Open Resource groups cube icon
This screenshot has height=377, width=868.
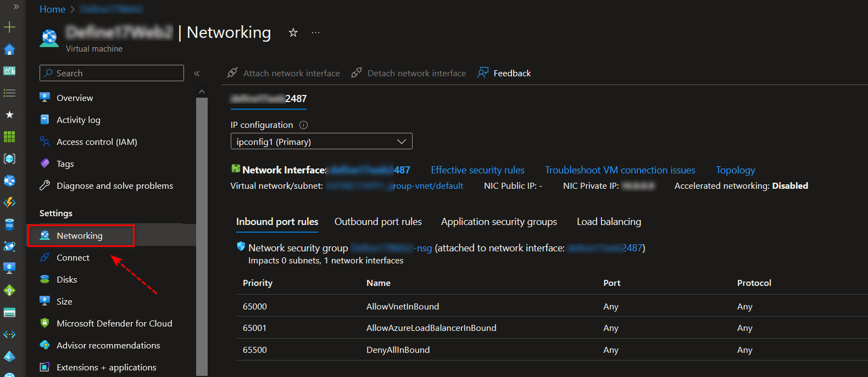tap(9, 159)
